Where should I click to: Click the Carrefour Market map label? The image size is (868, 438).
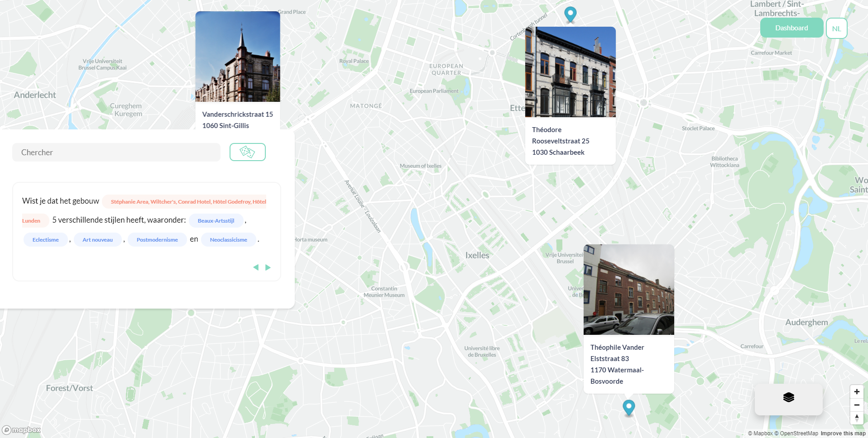771,53
